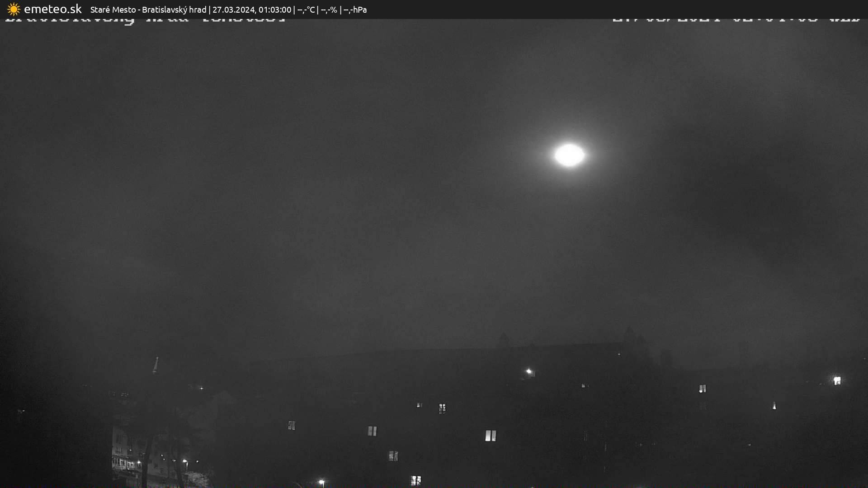Click the bright lamp on the castle roof
This screenshot has height=488, width=868.
[528, 371]
